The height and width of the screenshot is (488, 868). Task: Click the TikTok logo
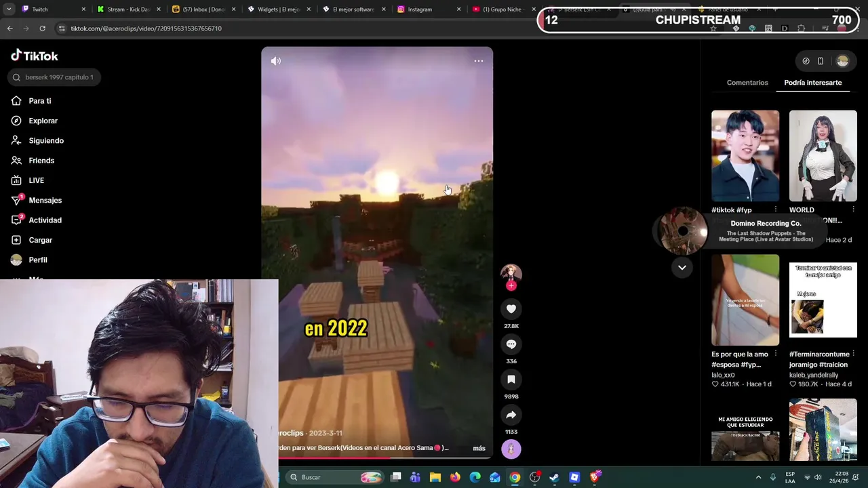click(35, 56)
